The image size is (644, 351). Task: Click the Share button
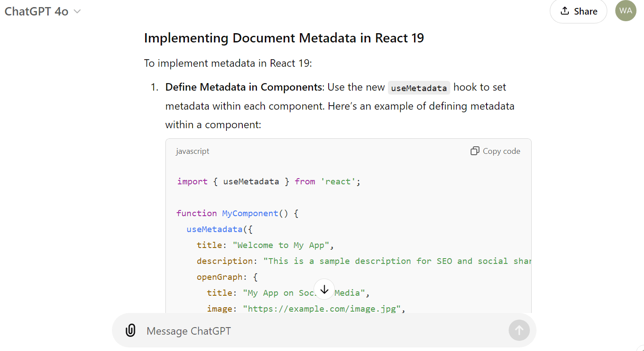578,11
